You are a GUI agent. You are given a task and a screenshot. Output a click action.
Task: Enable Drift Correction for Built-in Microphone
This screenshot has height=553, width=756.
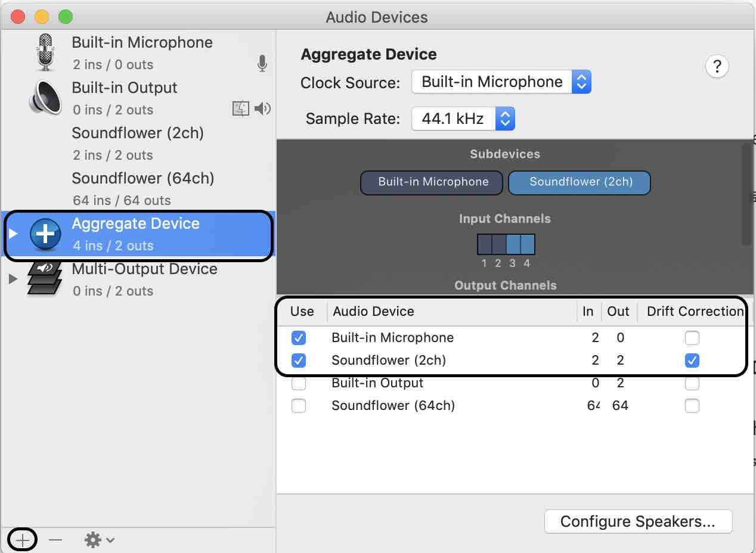tap(692, 338)
